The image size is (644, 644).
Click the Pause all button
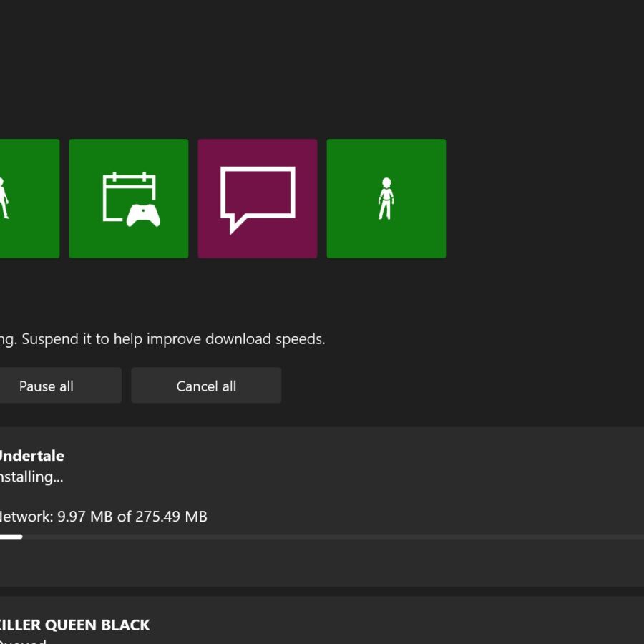60,385
